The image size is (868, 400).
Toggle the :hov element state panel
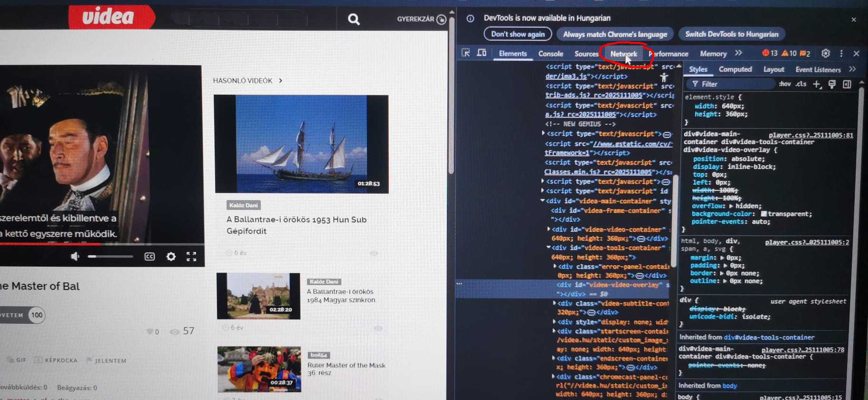pyautogui.click(x=785, y=84)
